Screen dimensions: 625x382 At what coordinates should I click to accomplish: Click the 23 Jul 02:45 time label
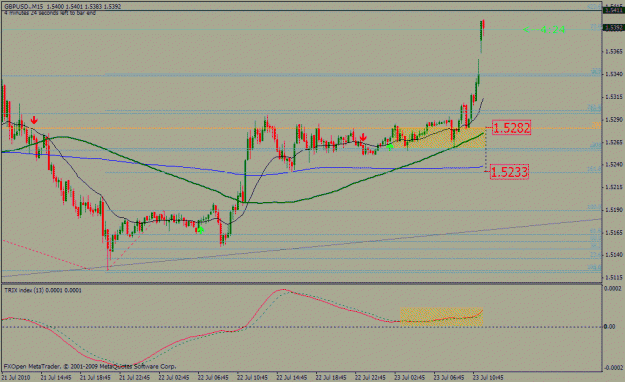point(410,377)
